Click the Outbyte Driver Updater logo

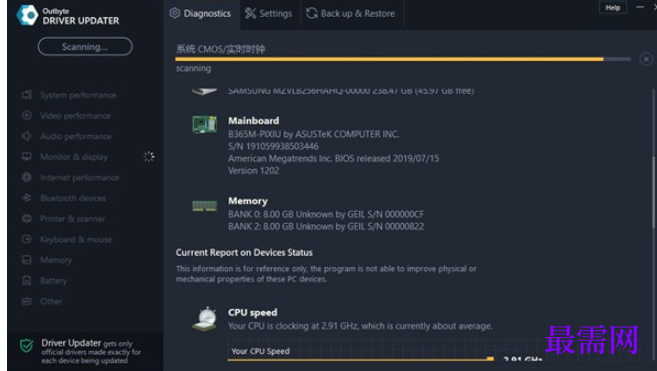(27, 15)
